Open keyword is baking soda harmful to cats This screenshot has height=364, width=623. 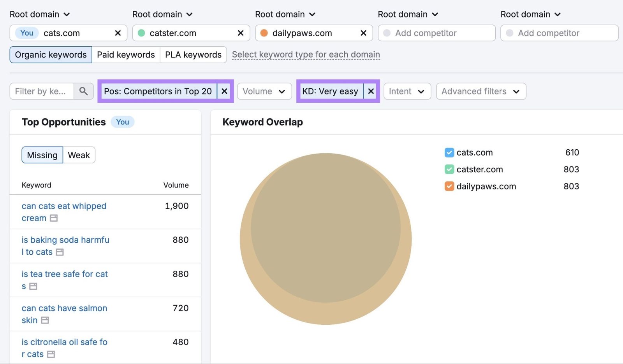tap(65, 246)
